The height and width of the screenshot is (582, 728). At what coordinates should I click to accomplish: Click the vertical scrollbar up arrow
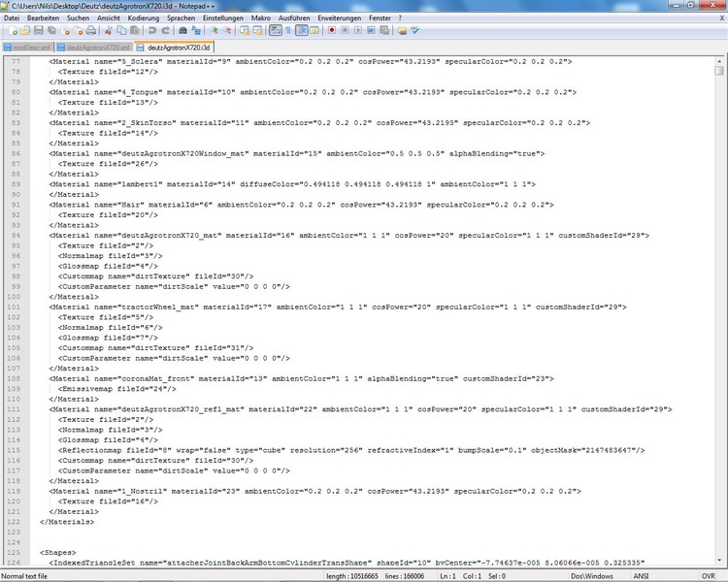point(719,61)
